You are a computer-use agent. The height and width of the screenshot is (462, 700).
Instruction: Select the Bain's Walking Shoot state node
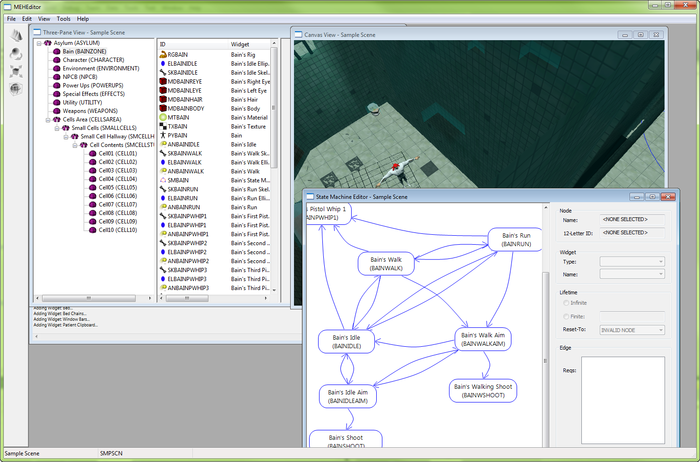483,391
